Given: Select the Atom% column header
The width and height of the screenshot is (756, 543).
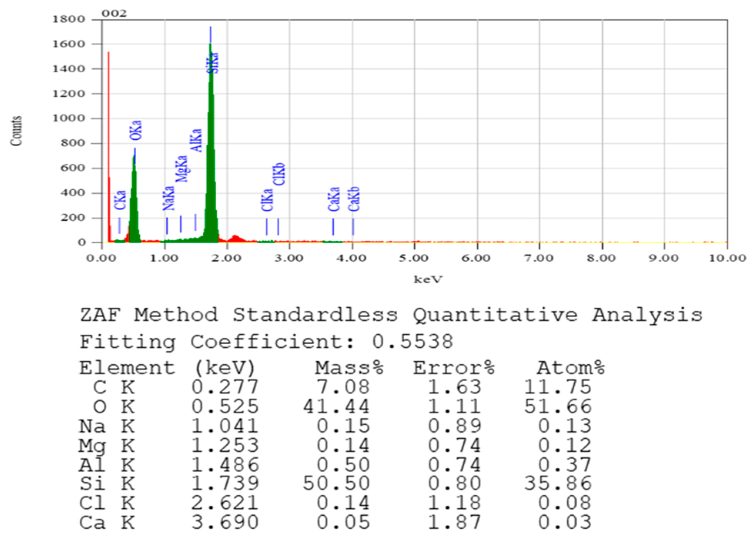Looking at the screenshot, I should coord(571,368).
